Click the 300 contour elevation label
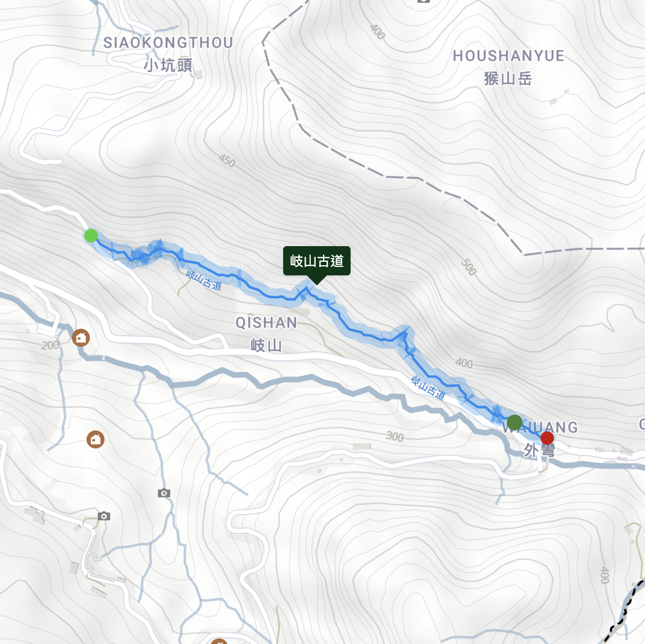Screen dimensions: 645x644 (394, 436)
